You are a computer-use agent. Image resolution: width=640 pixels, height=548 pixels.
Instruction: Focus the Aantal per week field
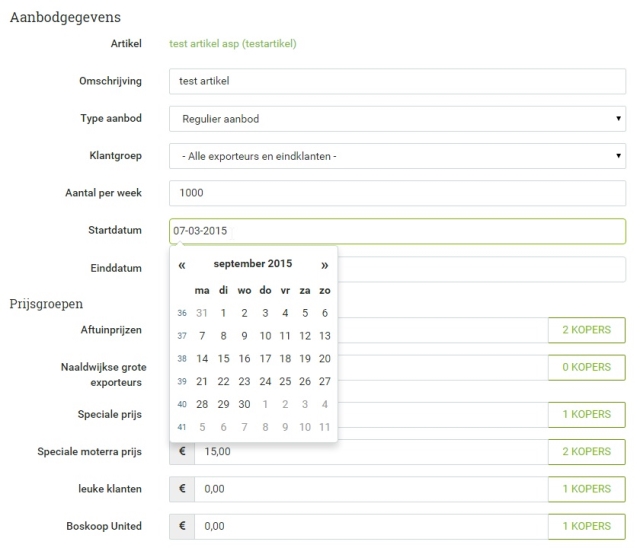pos(397,193)
